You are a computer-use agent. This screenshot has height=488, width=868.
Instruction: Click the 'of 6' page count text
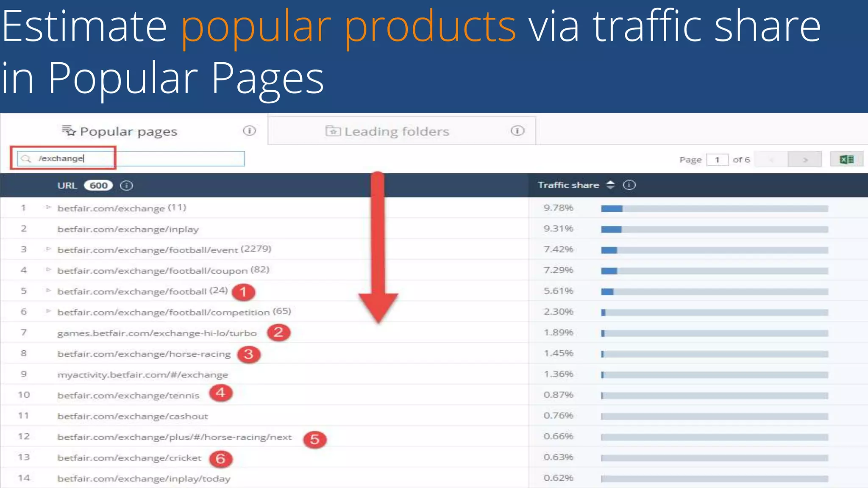(741, 160)
